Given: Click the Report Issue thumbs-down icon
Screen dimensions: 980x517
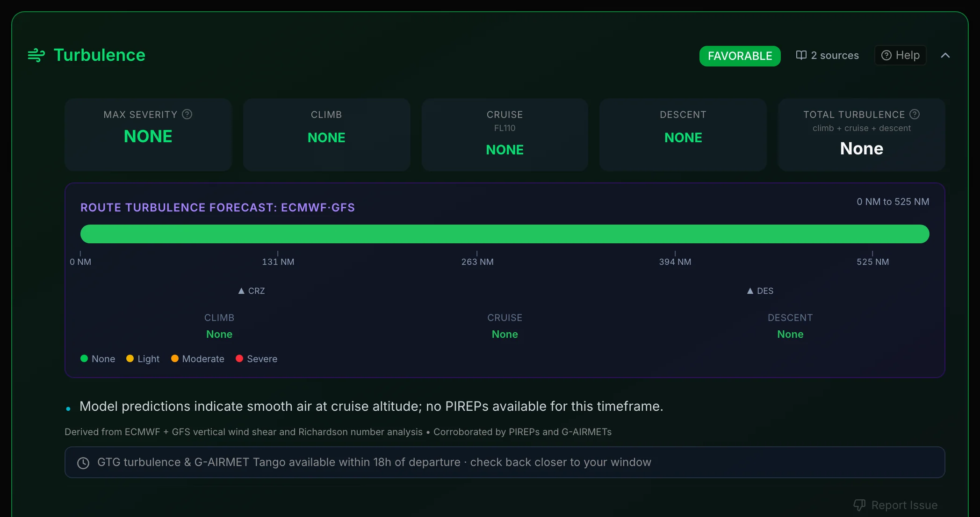Looking at the screenshot, I should click(x=859, y=505).
